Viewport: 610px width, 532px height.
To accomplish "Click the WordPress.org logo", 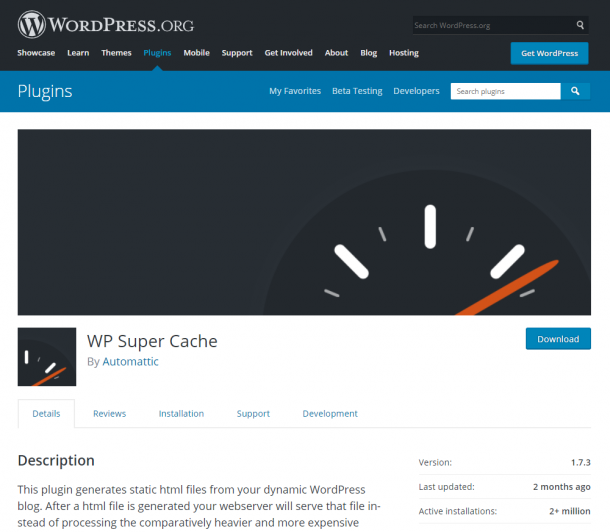I will click(x=105, y=24).
